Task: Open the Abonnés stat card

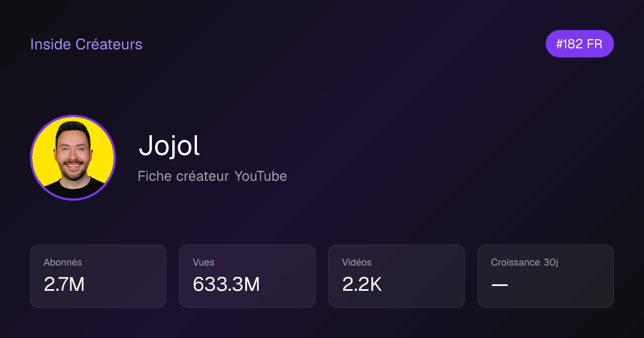Action: 98,276
